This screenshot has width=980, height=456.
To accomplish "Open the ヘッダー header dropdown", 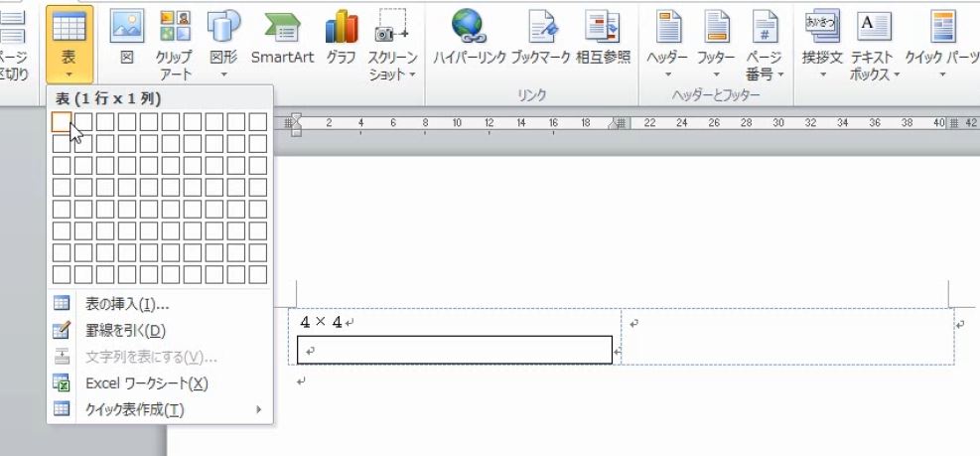I will (667, 44).
